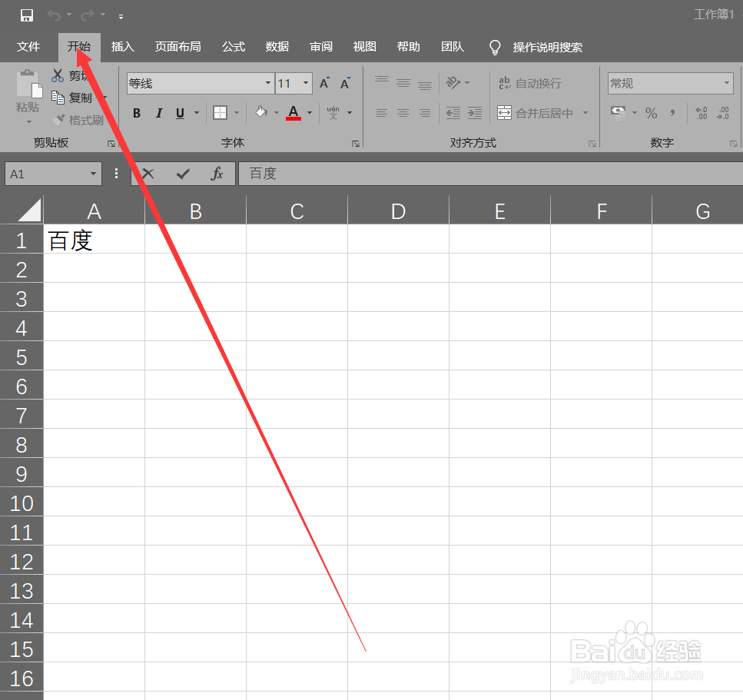
Task: Click the 合并后居中 button
Action: coord(535,113)
